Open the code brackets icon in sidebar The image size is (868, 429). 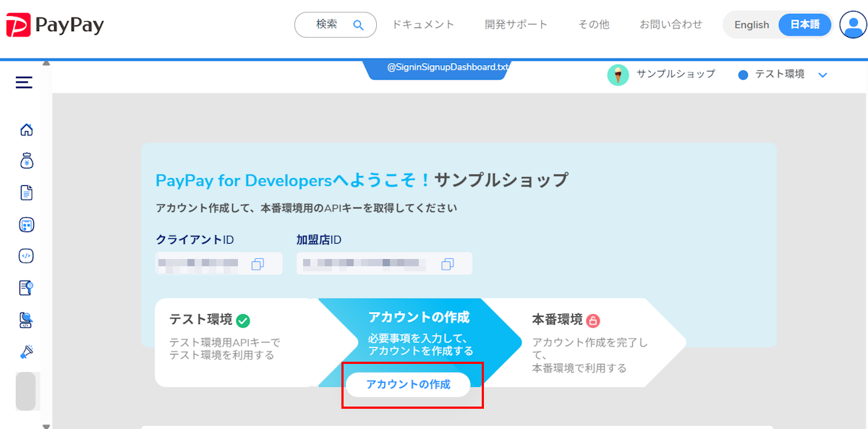[x=26, y=255]
